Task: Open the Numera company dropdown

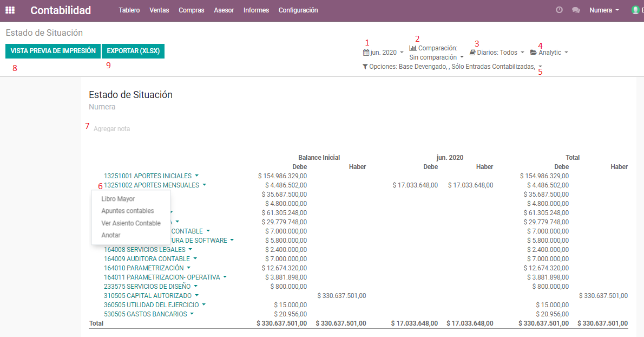Action: tap(604, 10)
